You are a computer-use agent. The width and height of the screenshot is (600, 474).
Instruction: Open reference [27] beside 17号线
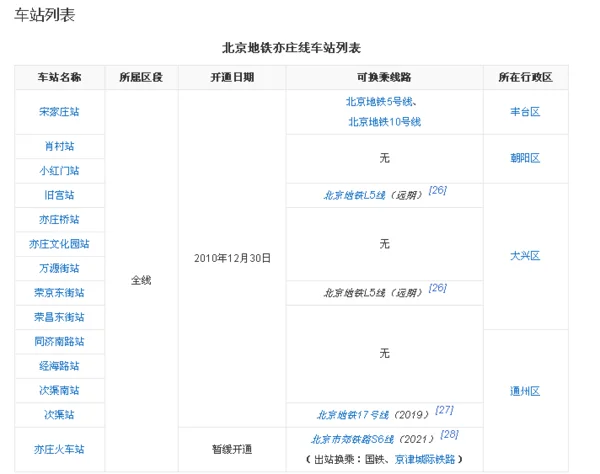point(444,410)
